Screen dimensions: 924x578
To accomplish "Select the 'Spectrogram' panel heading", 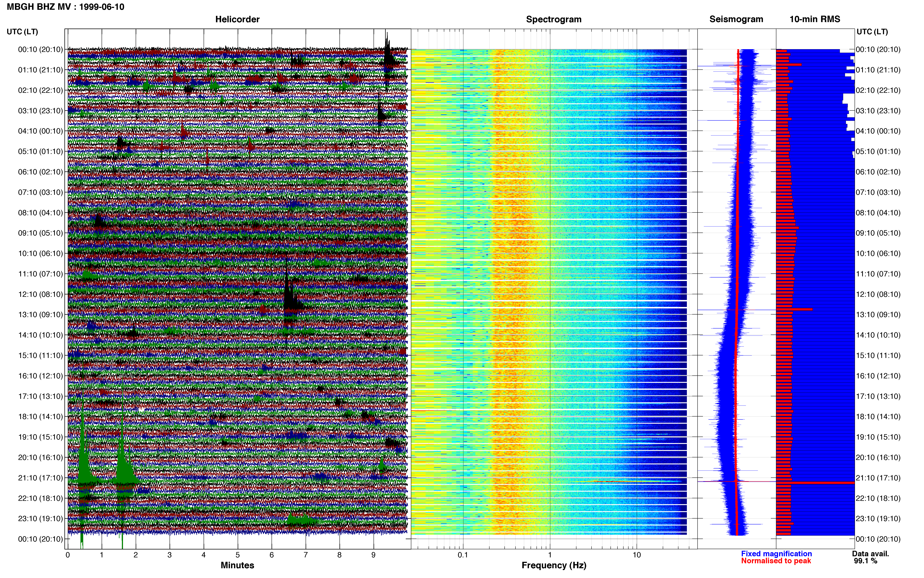I will coord(554,20).
